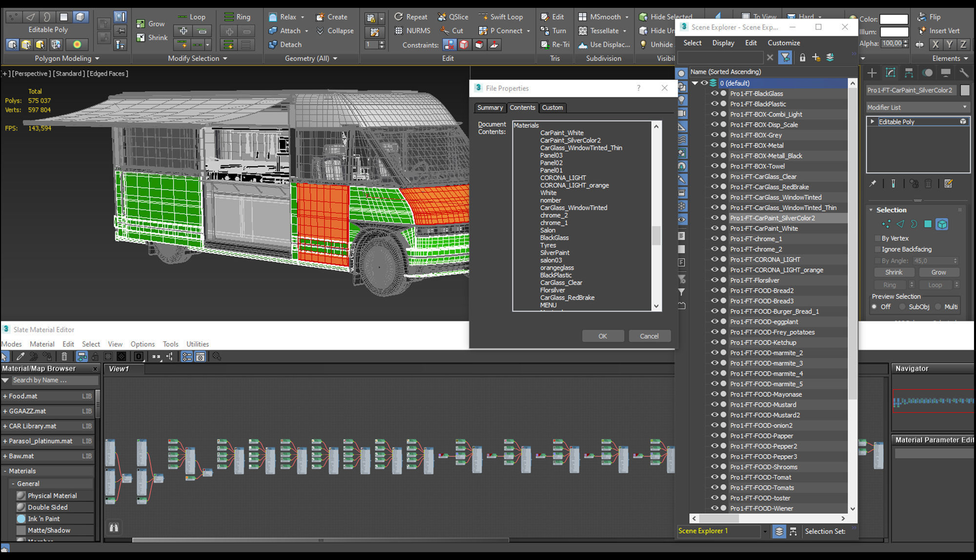Screen dimensions: 976x560
Task: Open the Modes menu in Slate Material Editor
Action: tap(11, 344)
